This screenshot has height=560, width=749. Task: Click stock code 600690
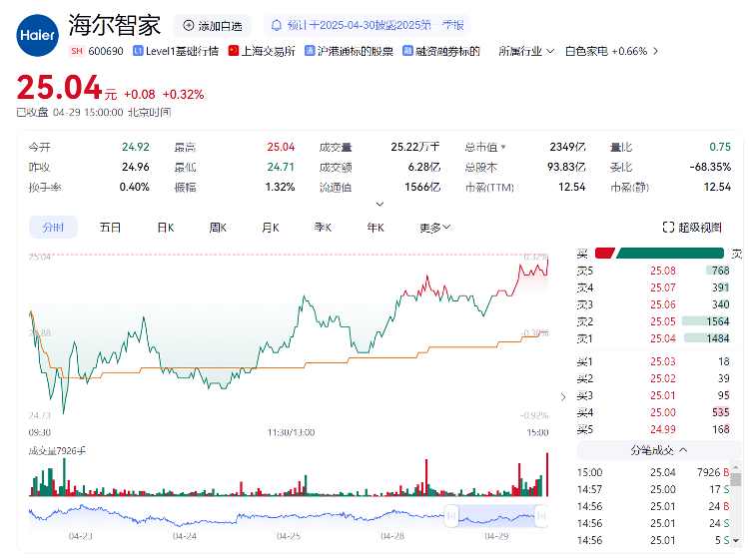click(x=106, y=51)
